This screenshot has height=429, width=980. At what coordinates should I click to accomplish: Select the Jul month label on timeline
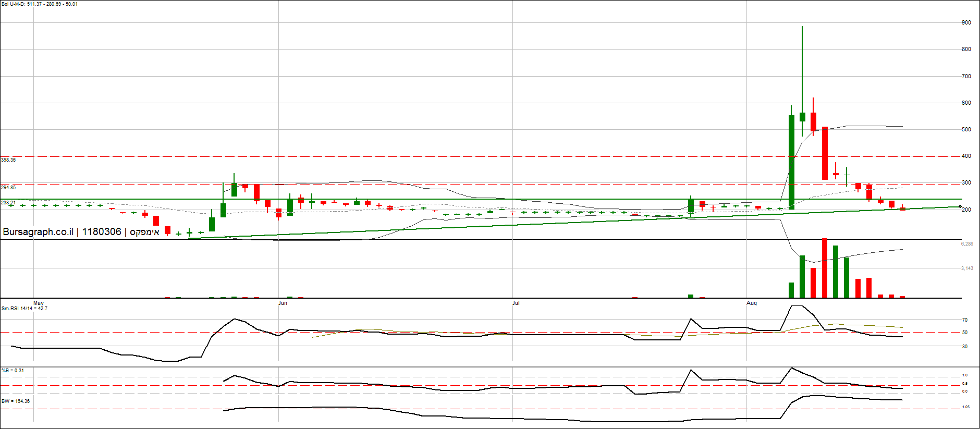[516, 303]
